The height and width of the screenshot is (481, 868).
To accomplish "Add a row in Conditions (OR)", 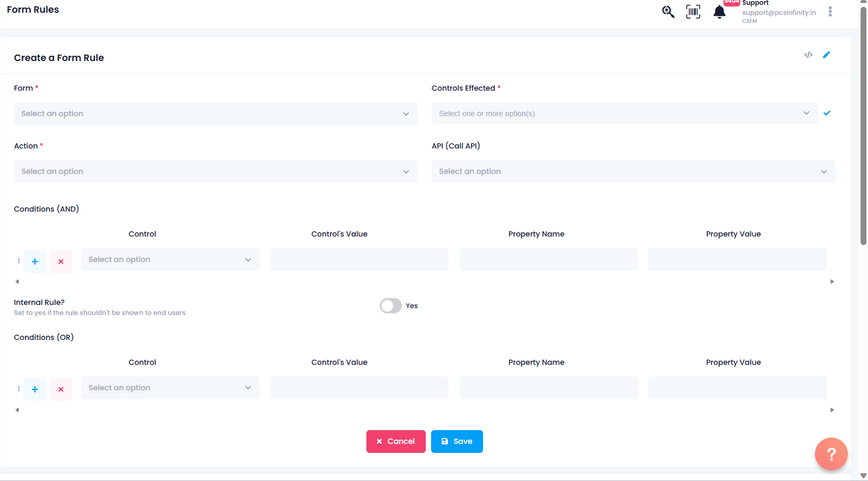I will 35,389.
